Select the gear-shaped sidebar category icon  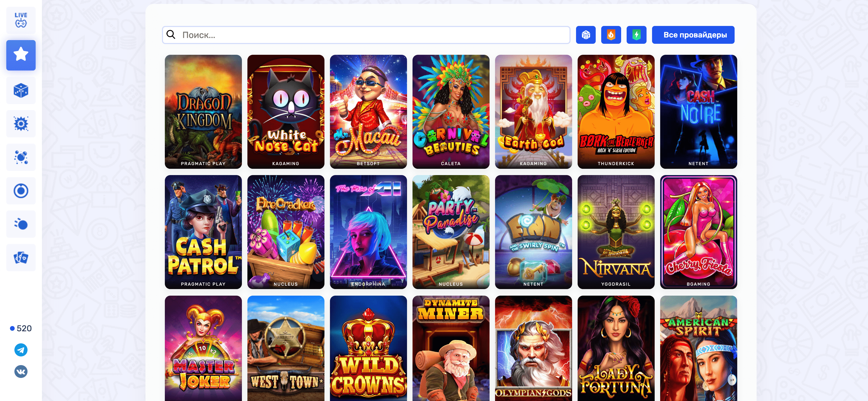tap(21, 124)
